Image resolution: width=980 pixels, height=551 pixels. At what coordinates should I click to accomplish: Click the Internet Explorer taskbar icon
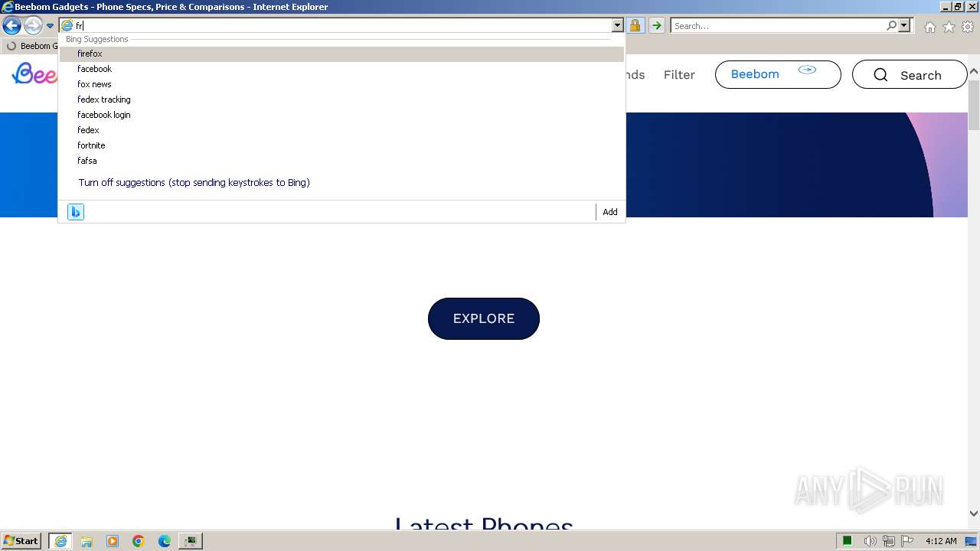(60, 541)
